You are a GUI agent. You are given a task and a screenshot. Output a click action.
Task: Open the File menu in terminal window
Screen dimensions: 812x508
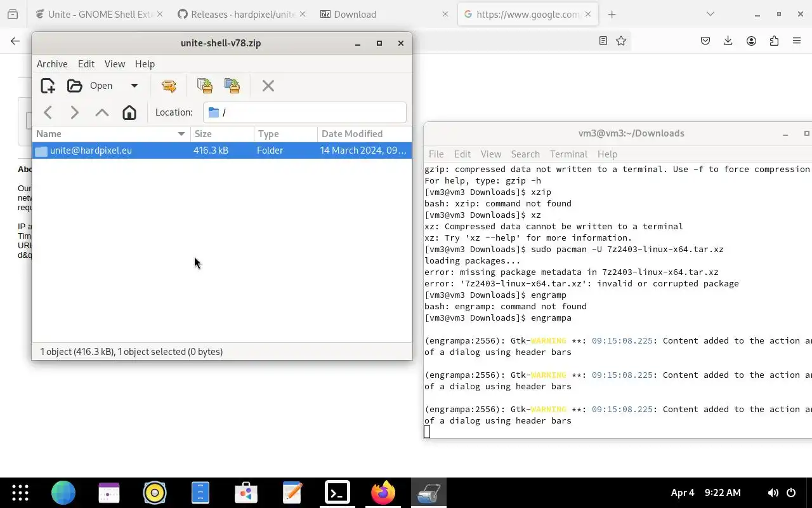[436, 154]
